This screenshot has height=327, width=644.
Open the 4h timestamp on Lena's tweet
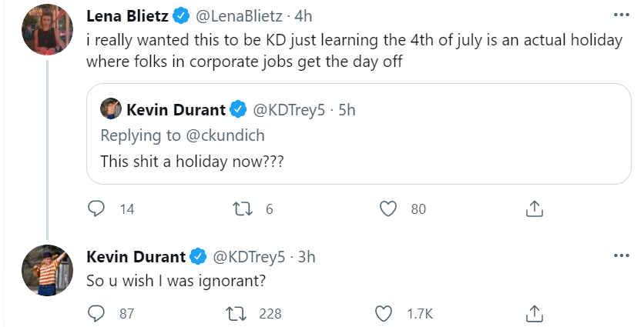[304, 16]
